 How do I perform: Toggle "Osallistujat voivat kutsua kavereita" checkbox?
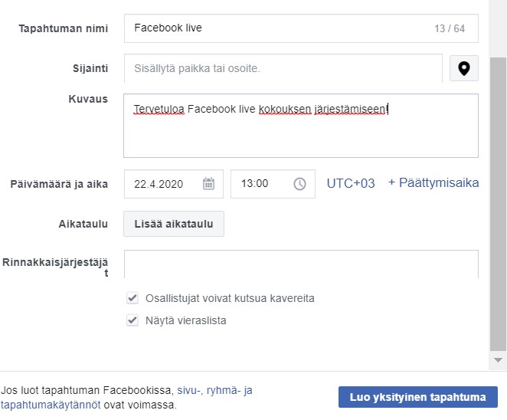[x=132, y=298]
